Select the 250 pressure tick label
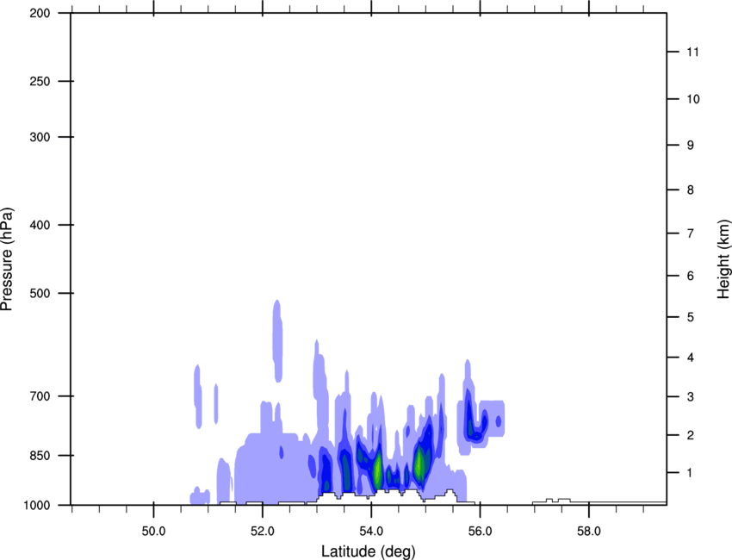732x560 pixels. (40, 81)
